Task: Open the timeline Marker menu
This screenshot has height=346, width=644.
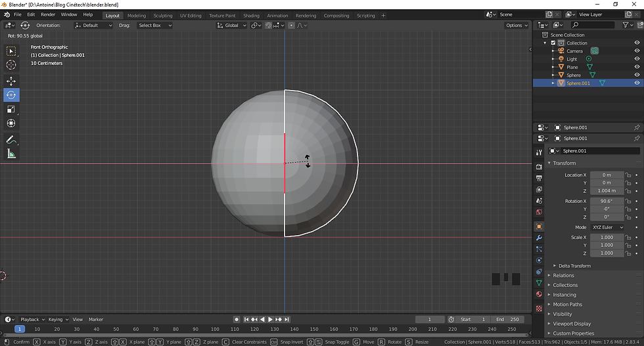Action: click(x=96, y=319)
